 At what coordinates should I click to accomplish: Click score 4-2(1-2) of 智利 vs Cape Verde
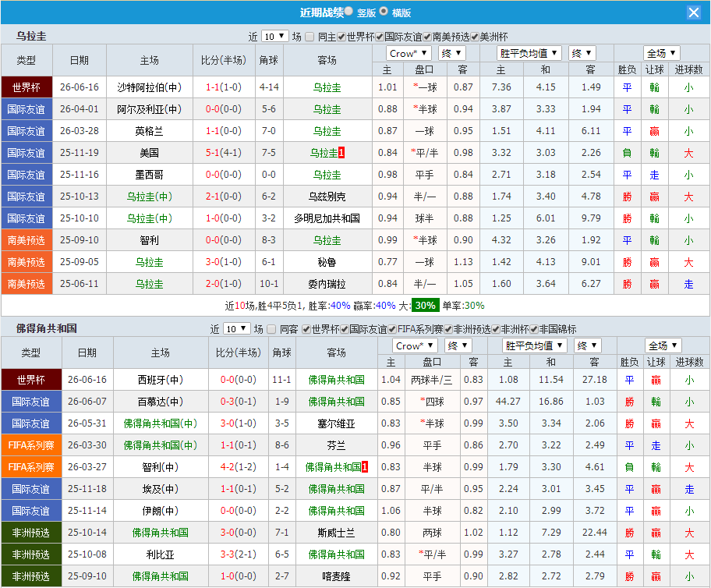238,467
